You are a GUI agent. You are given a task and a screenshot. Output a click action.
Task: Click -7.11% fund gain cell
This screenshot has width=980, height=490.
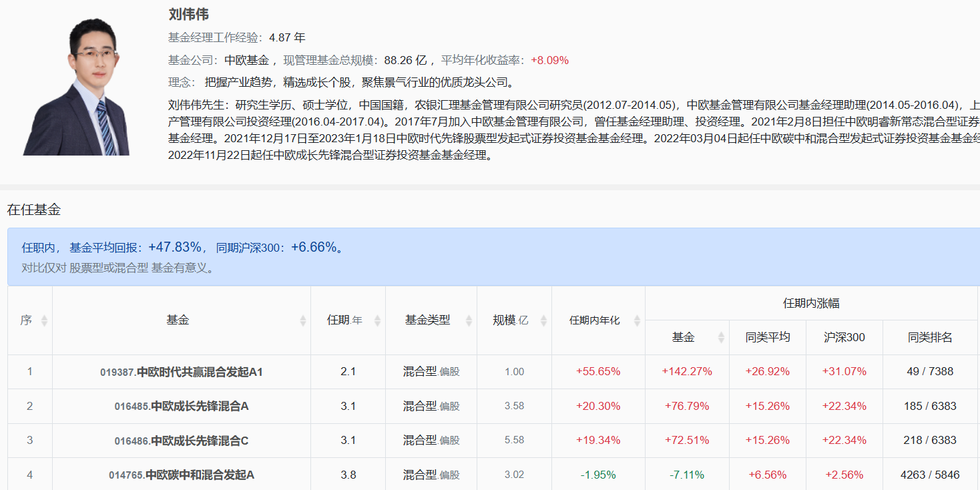pos(687,475)
